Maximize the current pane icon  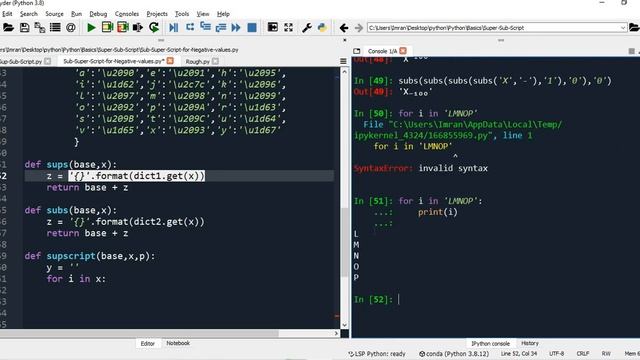pyautogui.click(x=273, y=27)
